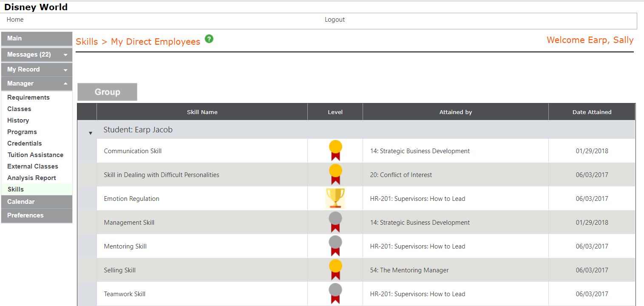Click the silver medal for Teamwork Skill
Viewport: 644px width, 306px height.
(335, 293)
